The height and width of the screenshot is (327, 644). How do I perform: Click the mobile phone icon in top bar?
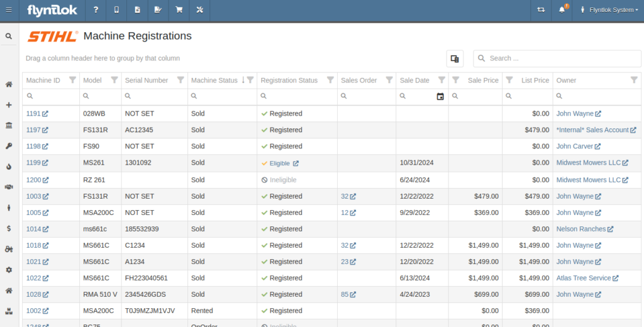(116, 10)
